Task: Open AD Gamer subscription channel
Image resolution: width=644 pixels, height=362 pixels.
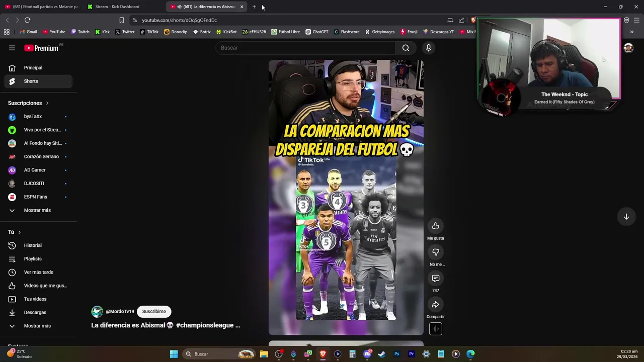Action: click(38, 170)
